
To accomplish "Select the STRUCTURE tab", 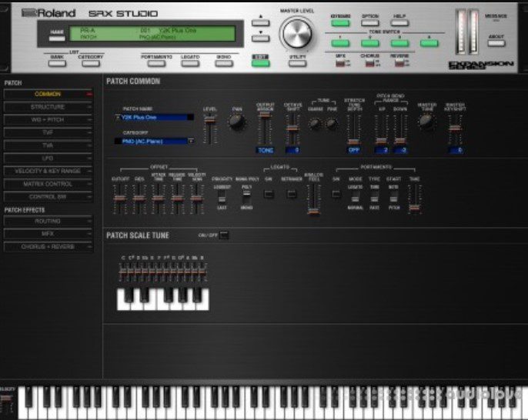I will tap(48, 107).
